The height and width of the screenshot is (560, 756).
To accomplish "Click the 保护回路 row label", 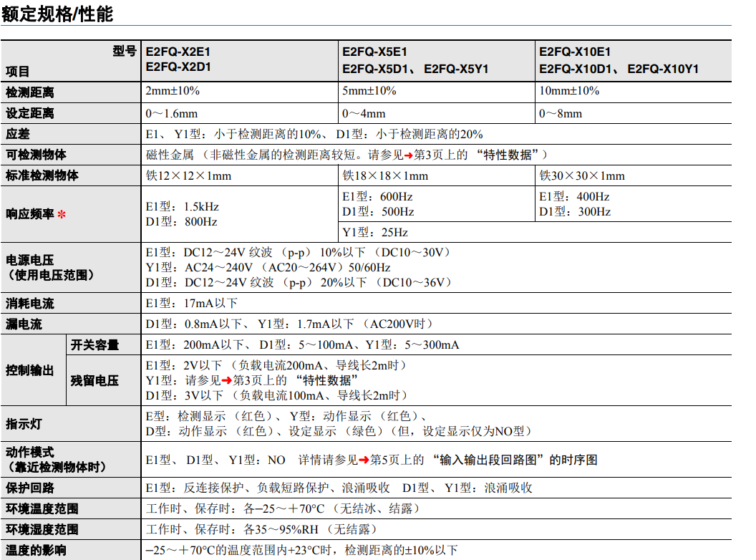I will point(30,488).
